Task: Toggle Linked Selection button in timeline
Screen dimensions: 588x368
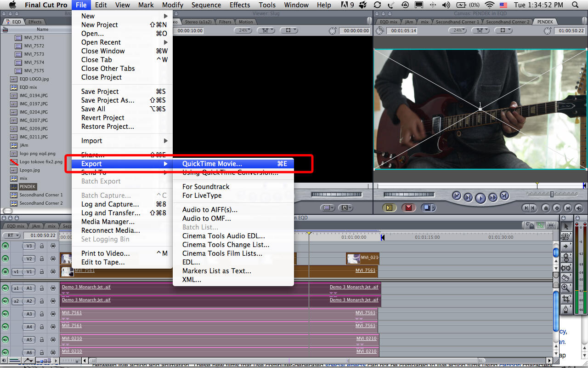Action: 540,225
